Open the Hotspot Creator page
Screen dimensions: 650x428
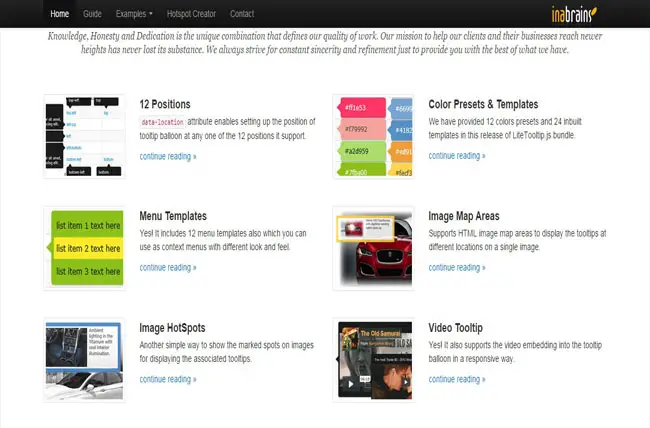coord(191,14)
